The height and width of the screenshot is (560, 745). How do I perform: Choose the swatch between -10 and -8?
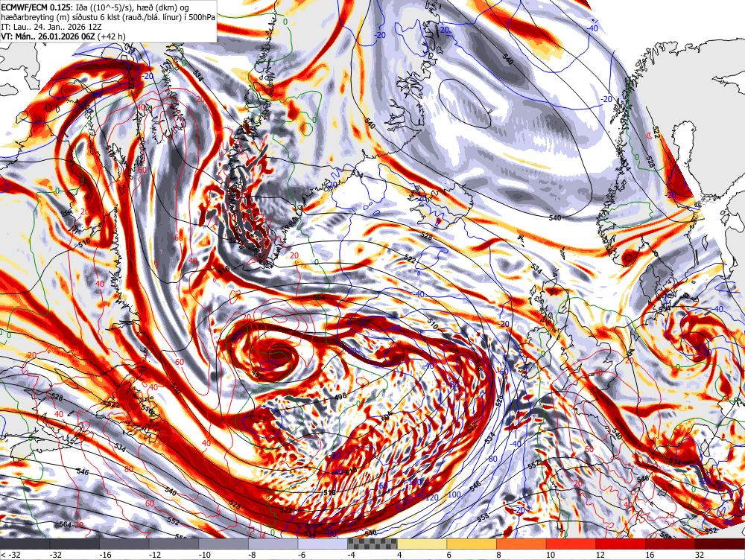click(x=223, y=544)
